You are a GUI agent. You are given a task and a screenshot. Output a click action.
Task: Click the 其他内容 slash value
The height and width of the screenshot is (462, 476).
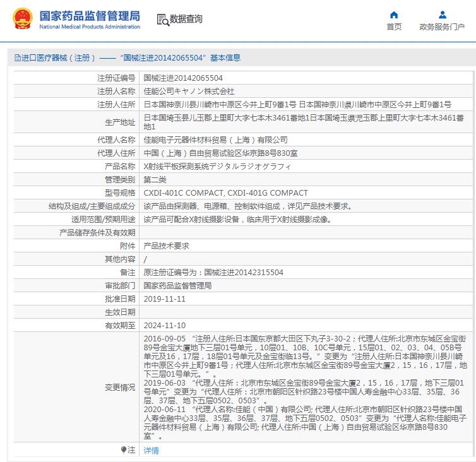tap(145, 259)
